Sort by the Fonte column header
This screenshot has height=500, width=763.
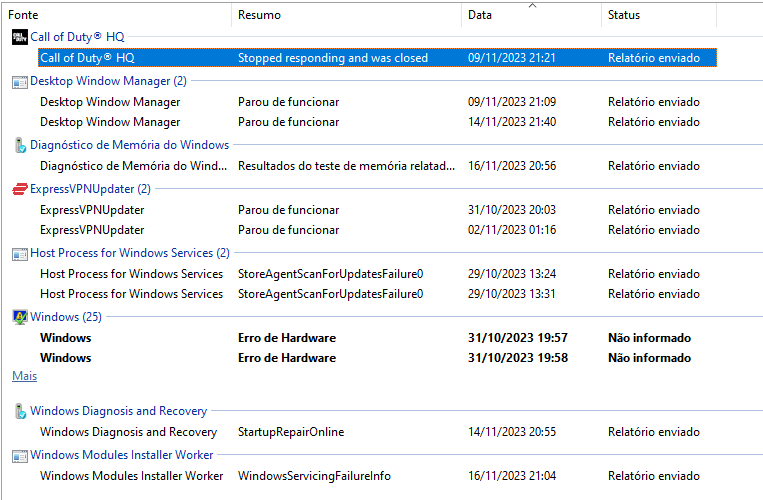click(117, 15)
